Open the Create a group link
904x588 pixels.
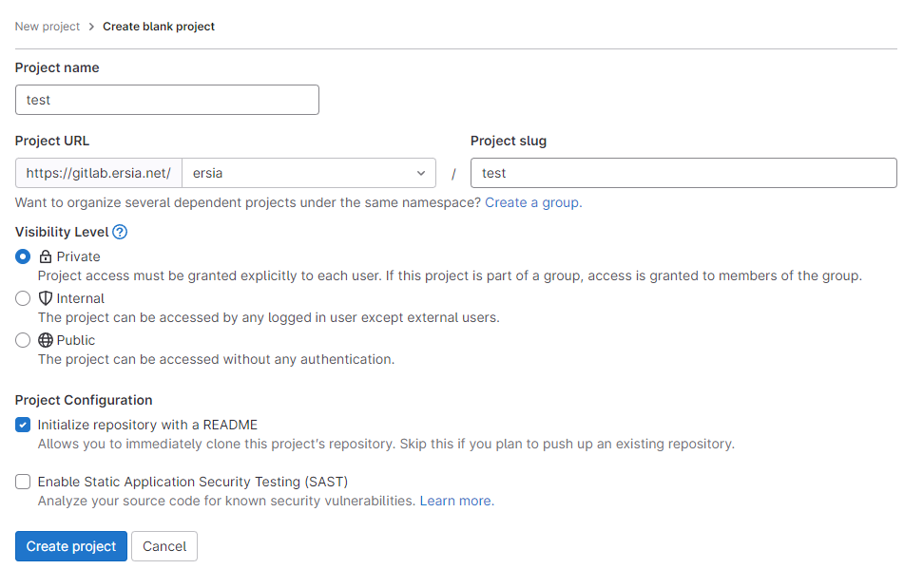click(x=533, y=202)
